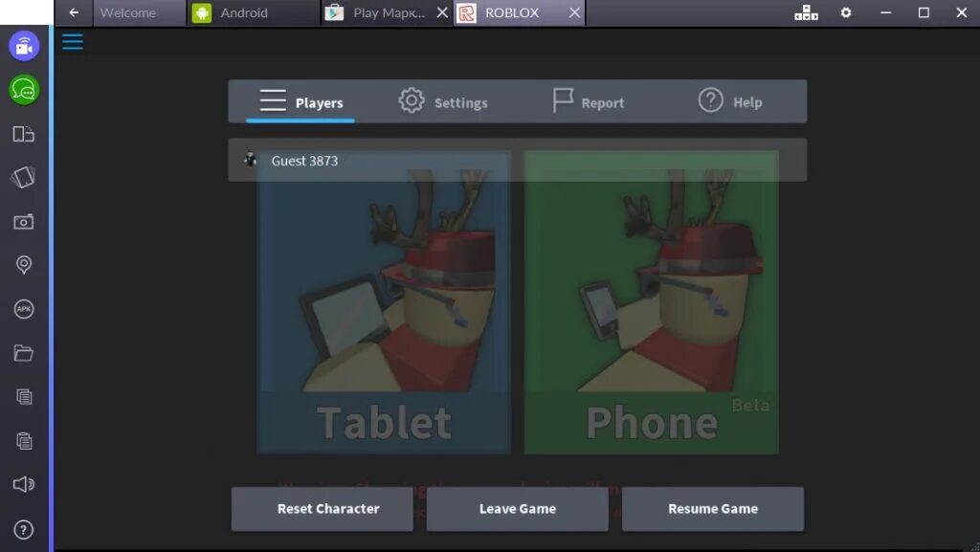This screenshot has width=980, height=552.
Task: Click the Resume Game button
Action: 712,509
